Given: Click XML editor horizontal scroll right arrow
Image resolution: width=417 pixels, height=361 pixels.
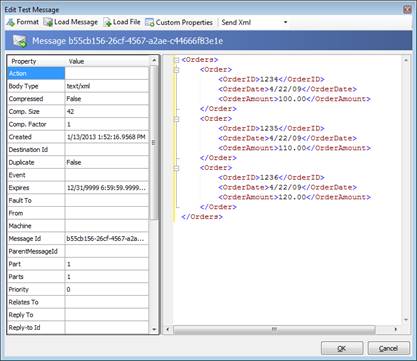Looking at the screenshot, I should tap(396, 329).
